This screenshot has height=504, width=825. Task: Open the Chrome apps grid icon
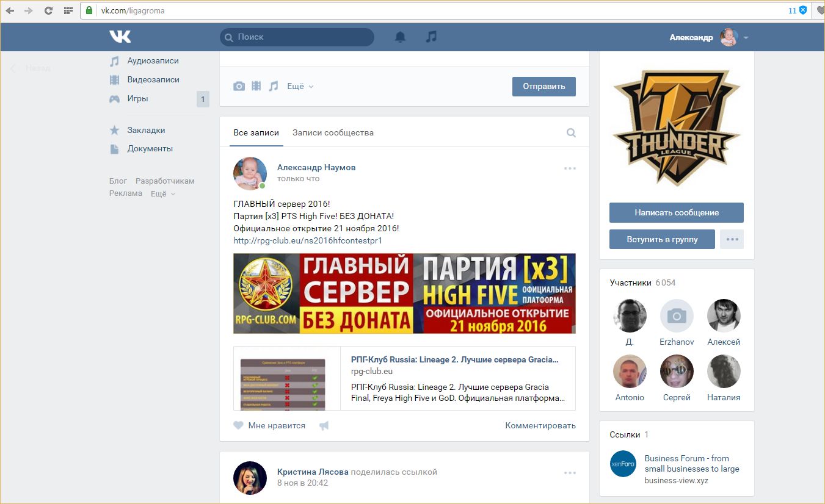(x=68, y=10)
